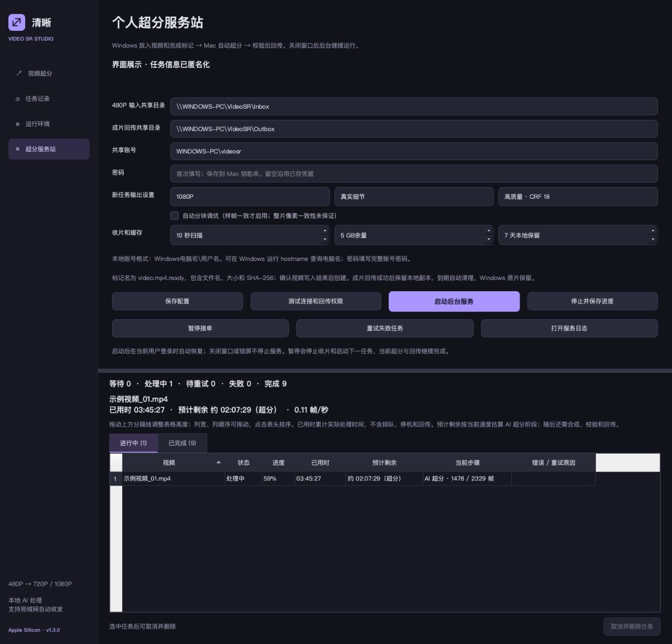Click the sort arrow in 视频 header
672x644 pixels.
coord(218,462)
